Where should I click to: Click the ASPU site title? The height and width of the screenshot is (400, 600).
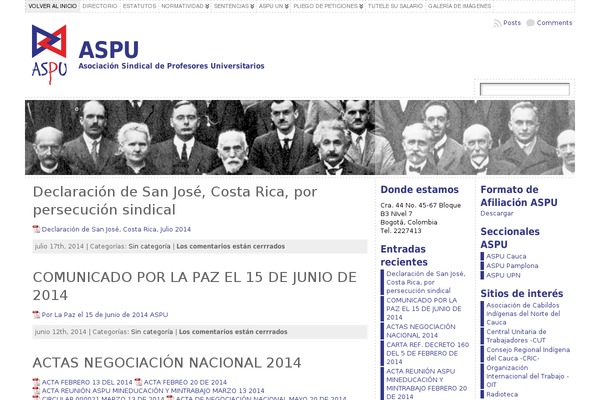tap(109, 50)
